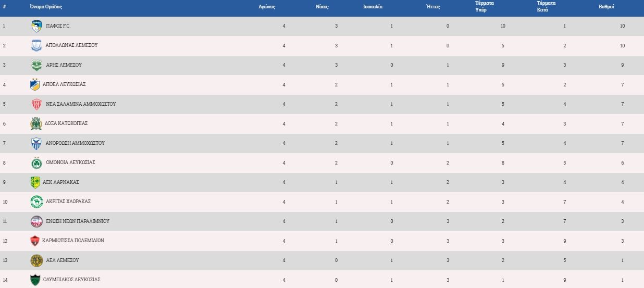Select the ΟΛΥΜΠΙΑΚΟΣ ΛΕΥΚΩΣΙΑΣ team name

(71, 279)
